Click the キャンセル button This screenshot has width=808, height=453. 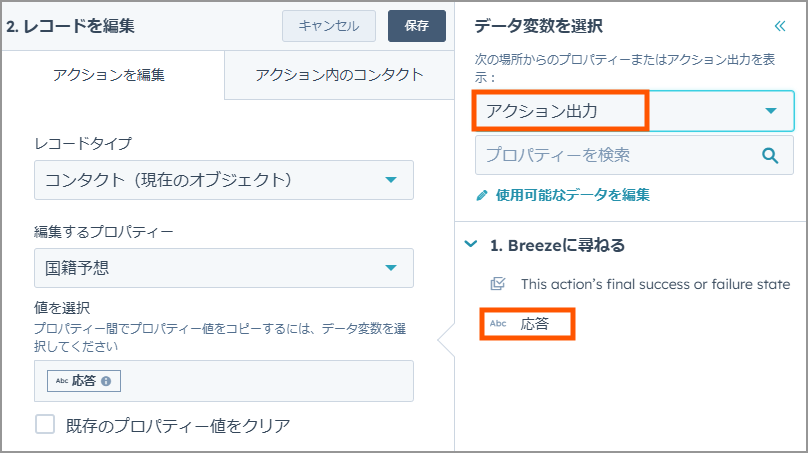pos(329,26)
